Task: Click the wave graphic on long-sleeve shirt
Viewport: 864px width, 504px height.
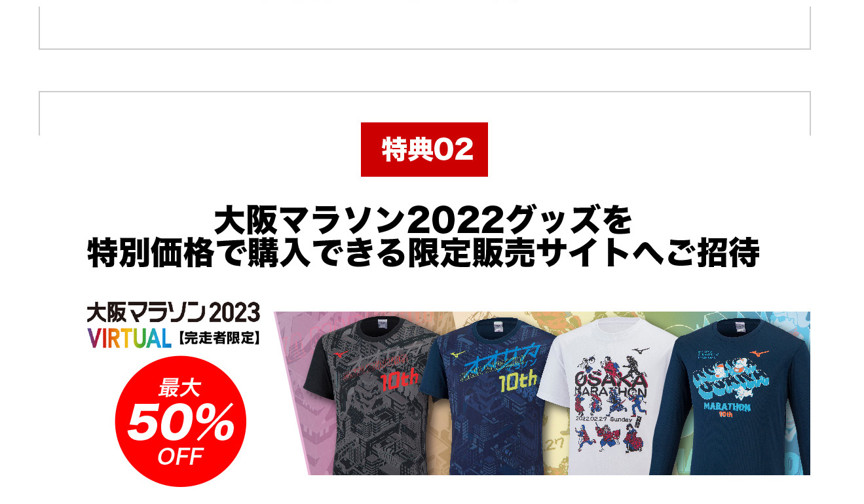Action: 727,382
